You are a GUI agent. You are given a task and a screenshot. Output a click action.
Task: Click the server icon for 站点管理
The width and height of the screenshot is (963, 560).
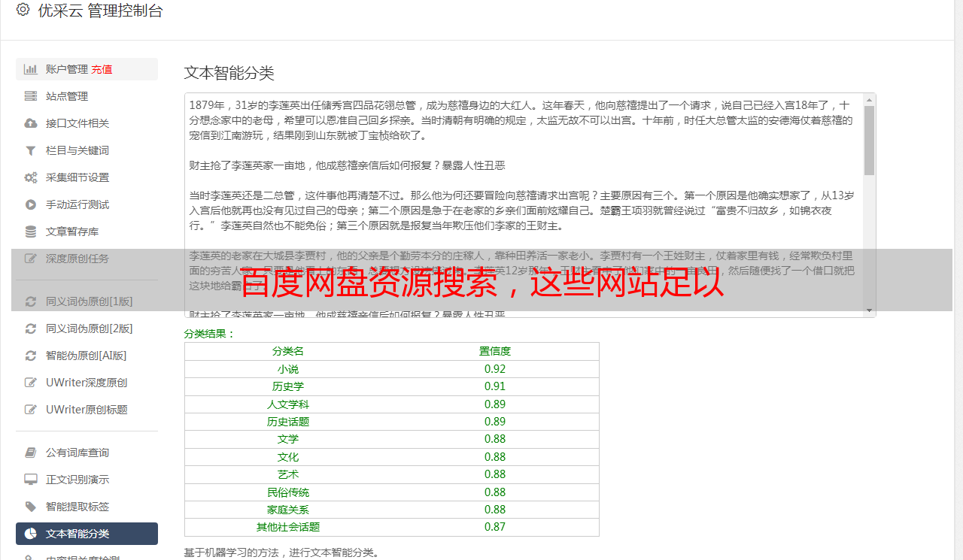pos(31,96)
